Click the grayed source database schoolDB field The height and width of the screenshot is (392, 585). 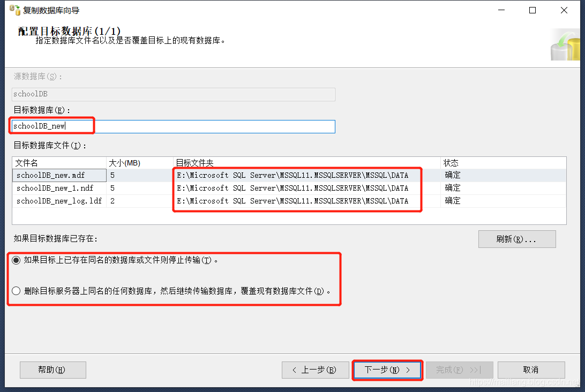click(x=161, y=94)
